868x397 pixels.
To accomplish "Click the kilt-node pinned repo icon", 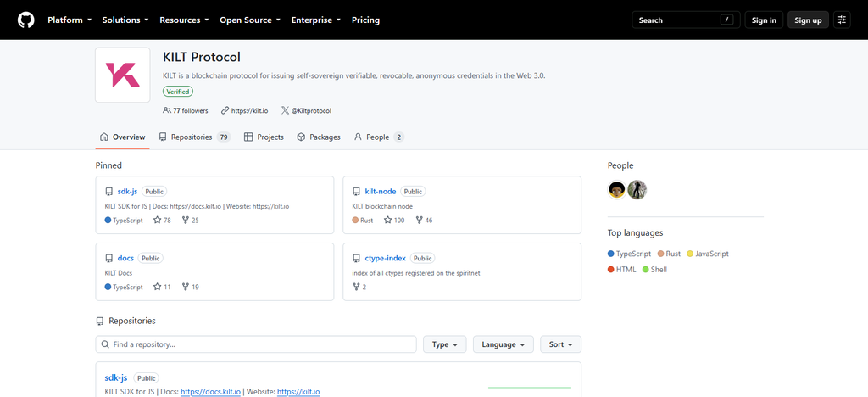I will click(357, 192).
